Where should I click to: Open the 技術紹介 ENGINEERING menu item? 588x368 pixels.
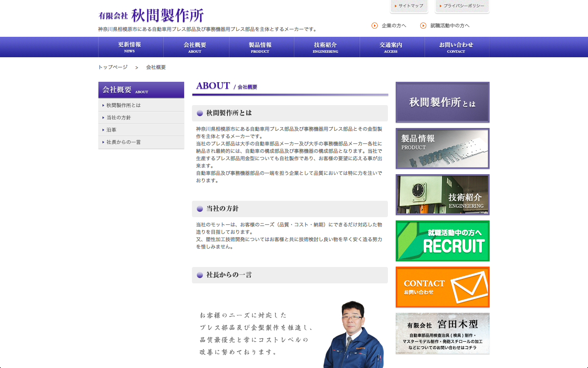[327, 47]
